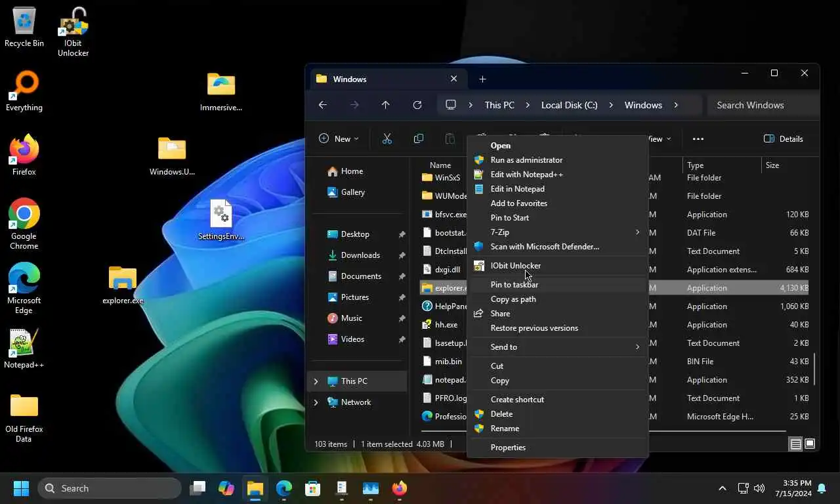This screenshot has height=504, width=840.
Task: Select IObit Unlocker in context menu
Action: click(x=557, y=266)
